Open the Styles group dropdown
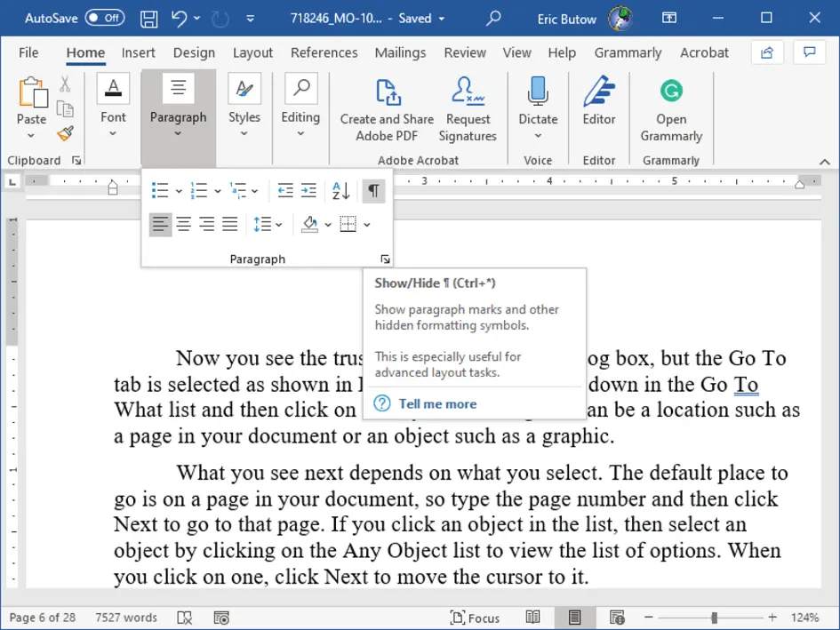 (244, 133)
